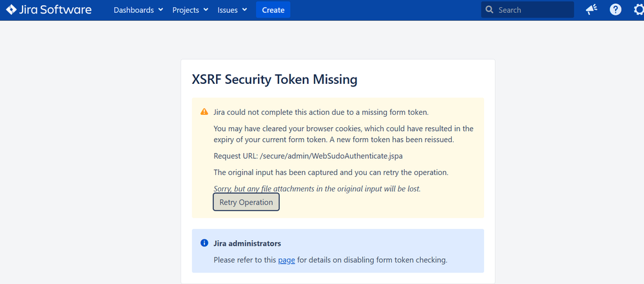Click the Jira administrators heading
This screenshot has width=644, height=284.
(248, 243)
